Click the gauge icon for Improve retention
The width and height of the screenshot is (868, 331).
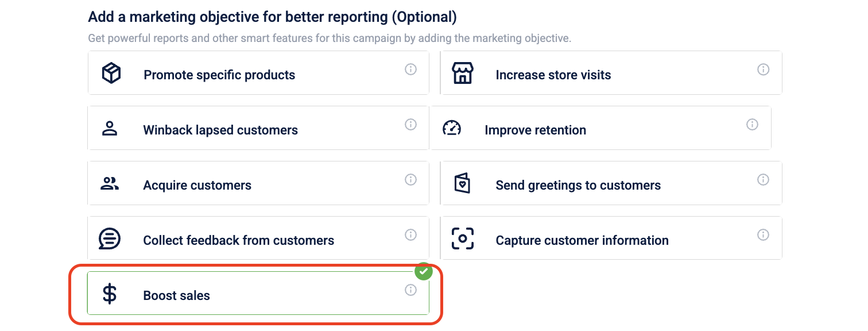coord(452,128)
